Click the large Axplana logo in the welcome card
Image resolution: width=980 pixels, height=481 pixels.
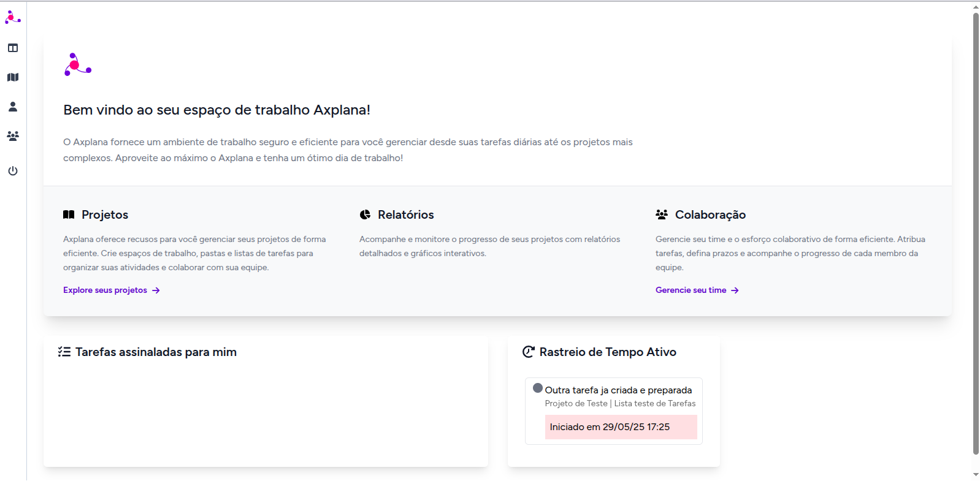point(78,64)
